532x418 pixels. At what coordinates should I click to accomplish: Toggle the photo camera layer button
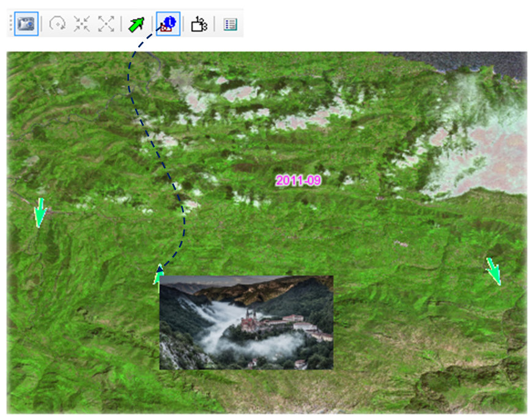coord(26,24)
